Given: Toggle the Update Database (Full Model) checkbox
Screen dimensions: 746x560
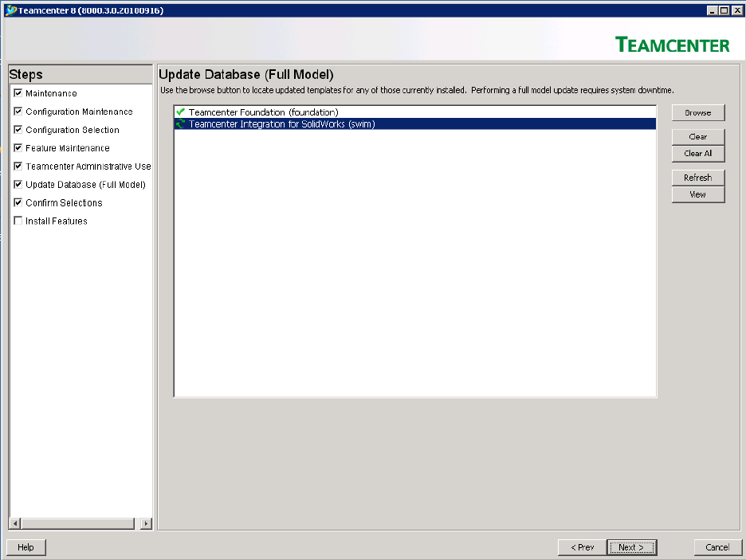Looking at the screenshot, I should click(18, 184).
